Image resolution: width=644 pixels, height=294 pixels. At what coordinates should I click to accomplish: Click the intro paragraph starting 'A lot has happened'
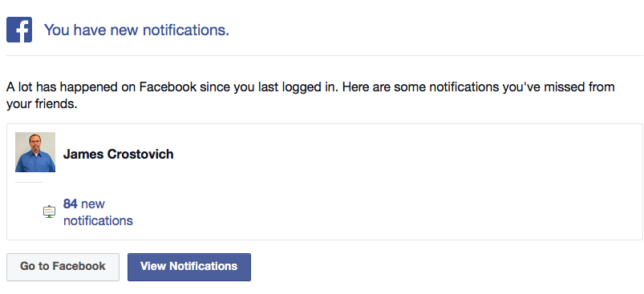pyautogui.click(x=310, y=95)
